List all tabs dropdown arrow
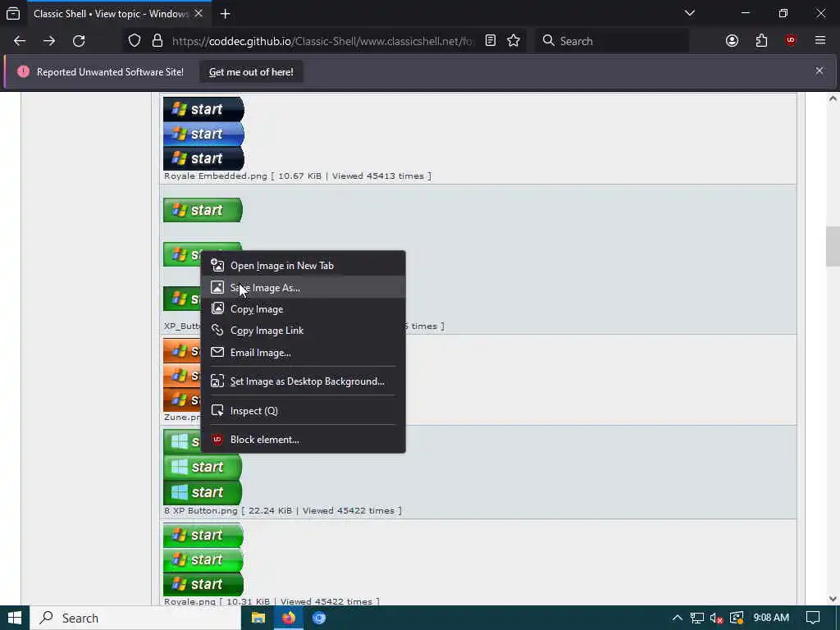840x630 pixels. (x=690, y=13)
